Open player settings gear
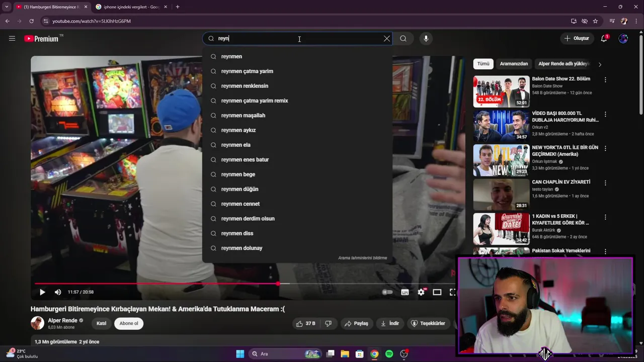The image size is (644, 362). pos(421,292)
